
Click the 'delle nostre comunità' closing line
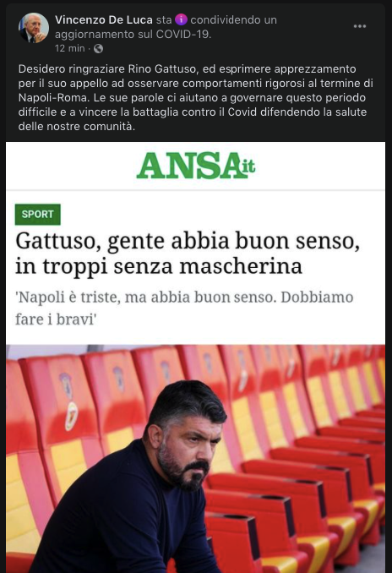77,127
